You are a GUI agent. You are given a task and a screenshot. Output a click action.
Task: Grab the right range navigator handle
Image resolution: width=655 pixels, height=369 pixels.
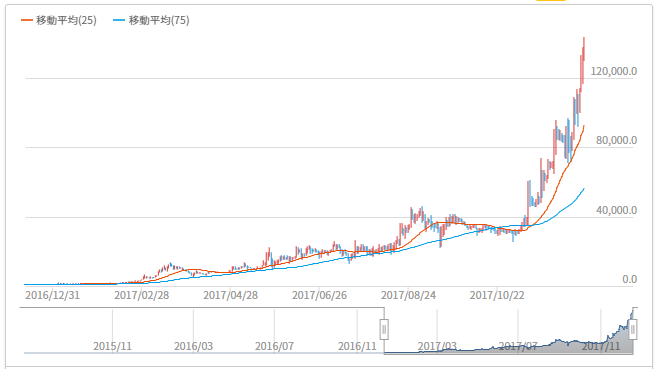[x=632, y=329]
